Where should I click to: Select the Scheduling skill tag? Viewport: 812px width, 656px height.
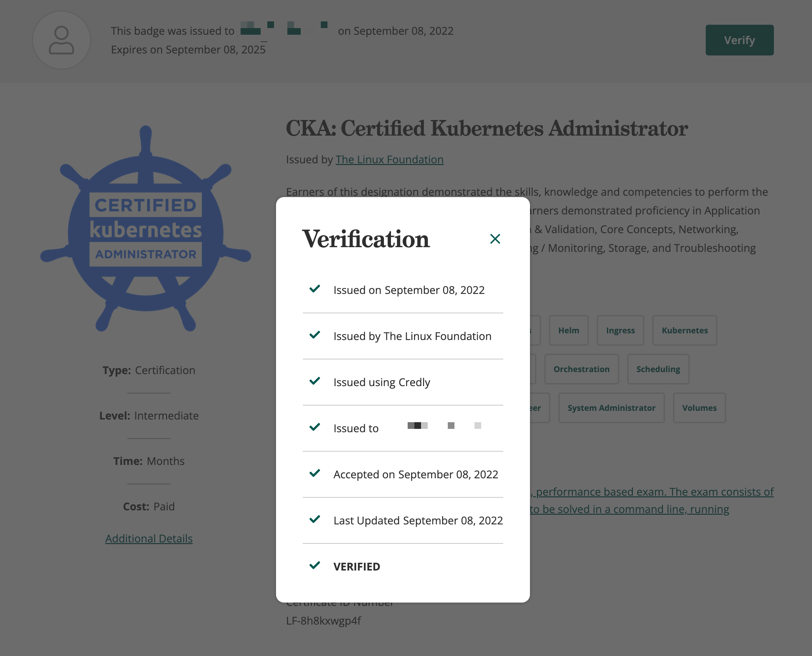(x=658, y=369)
